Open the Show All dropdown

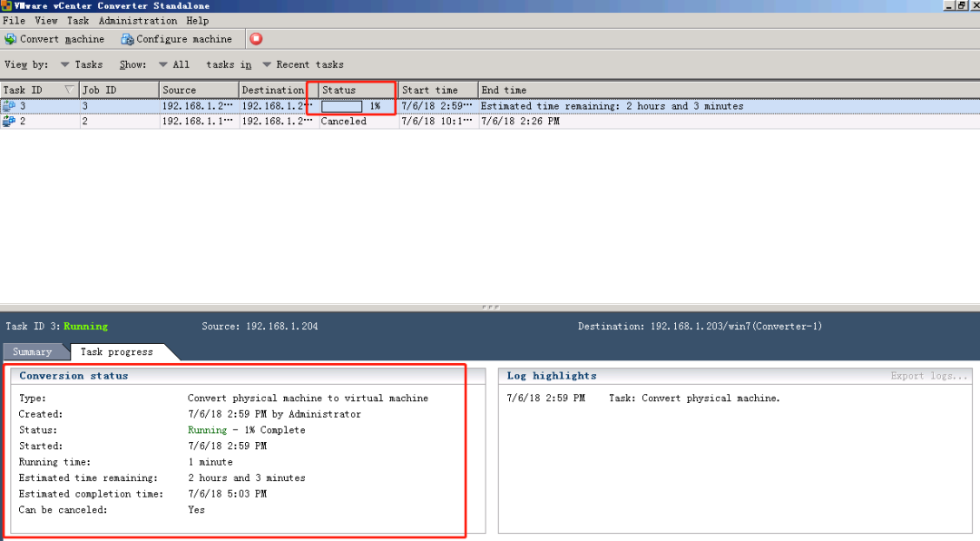pyautogui.click(x=174, y=64)
